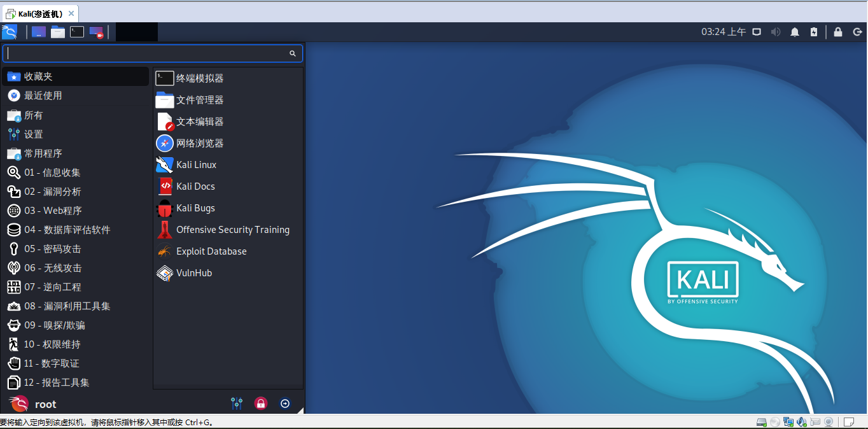Open Kali Docs entry
Image resolution: width=868 pixels, height=429 pixels.
[228, 186]
